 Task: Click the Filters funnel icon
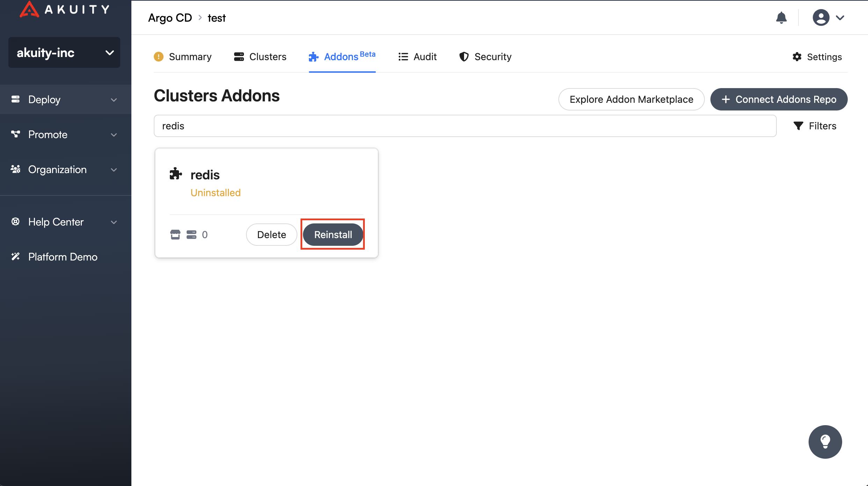point(798,126)
